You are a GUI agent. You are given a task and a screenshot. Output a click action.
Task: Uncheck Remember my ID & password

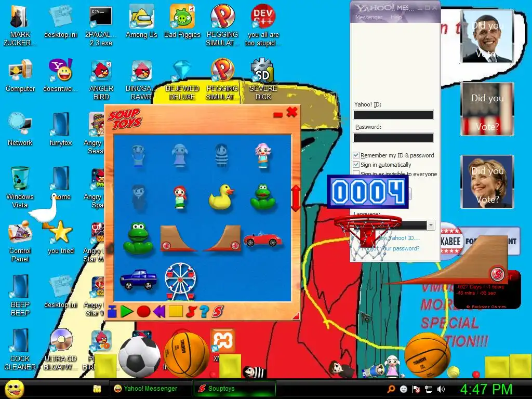point(356,155)
